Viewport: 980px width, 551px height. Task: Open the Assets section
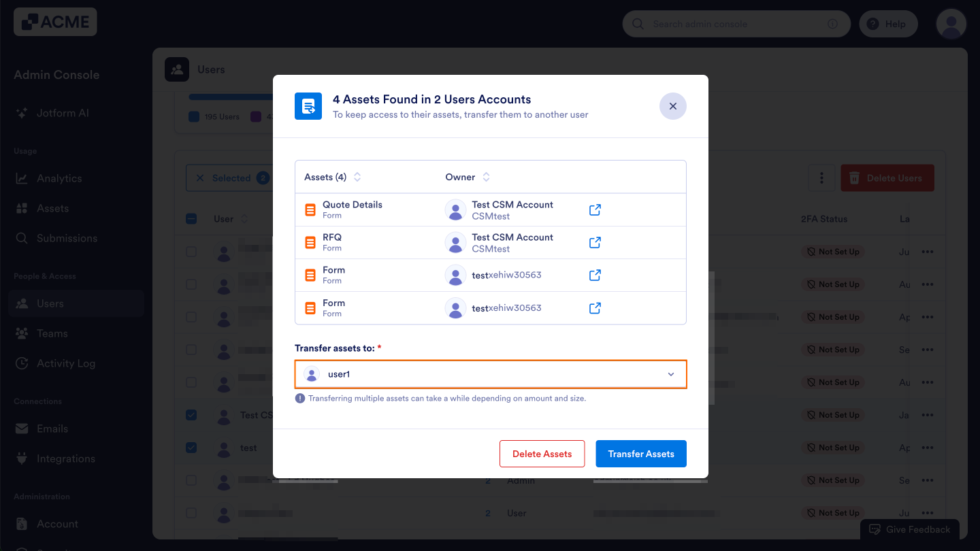(51, 207)
